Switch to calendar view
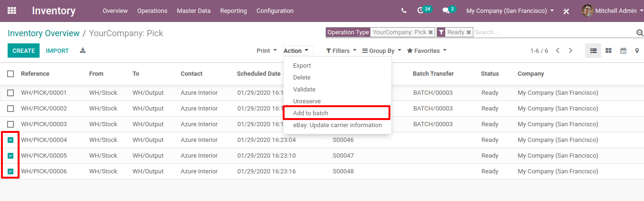The width and height of the screenshot is (644, 201). [x=623, y=50]
